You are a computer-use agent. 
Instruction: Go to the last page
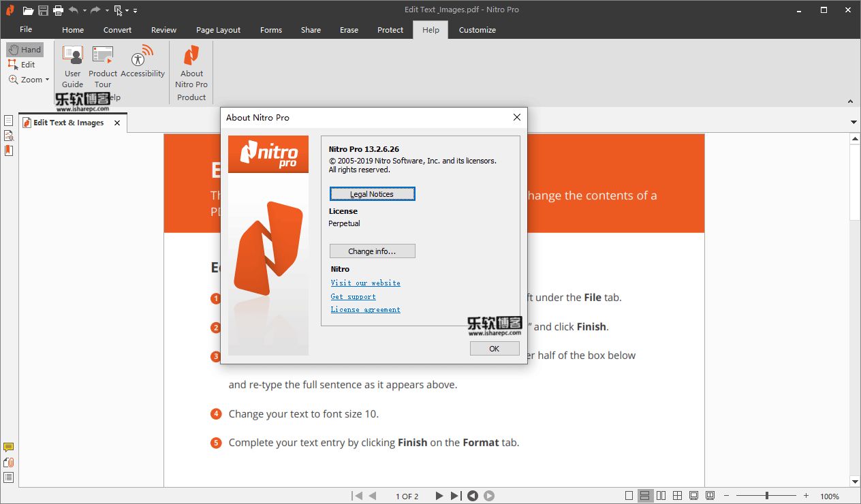[456, 496]
